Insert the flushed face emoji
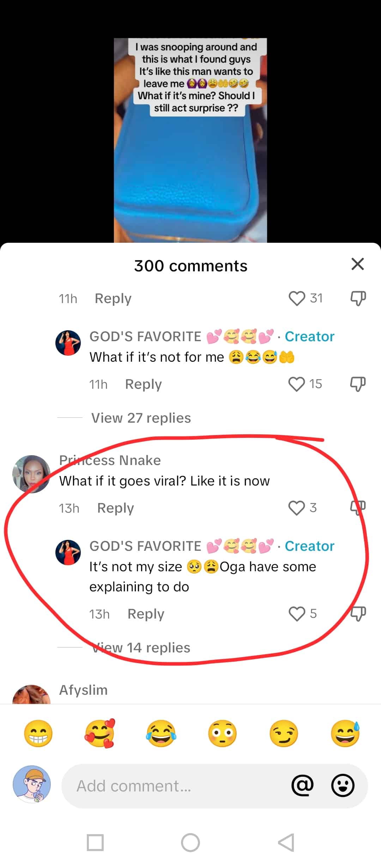 [x=222, y=734]
